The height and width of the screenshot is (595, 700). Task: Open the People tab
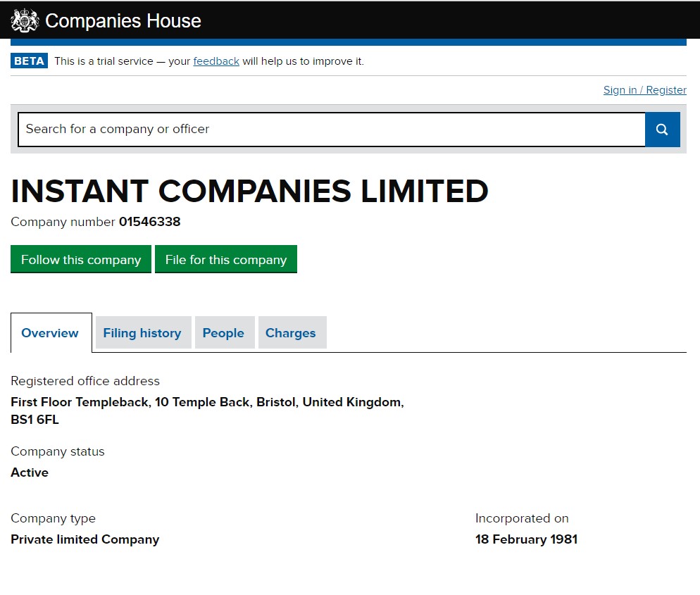(x=223, y=333)
